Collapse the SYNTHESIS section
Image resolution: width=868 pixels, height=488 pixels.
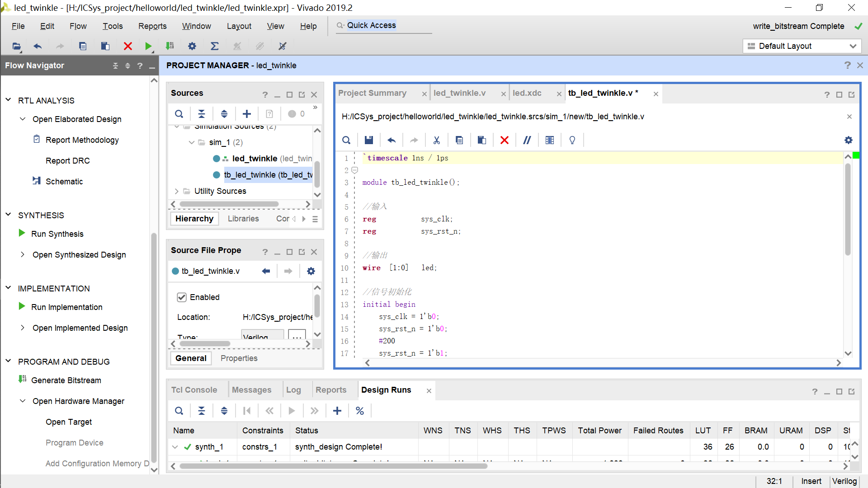click(x=8, y=215)
